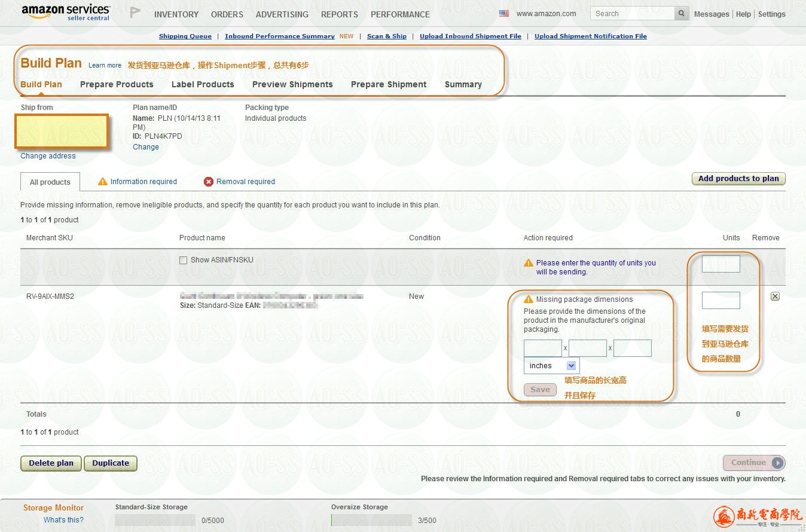Image resolution: width=806 pixels, height=532 pixels.
Task: Click the Delete plan button
Action: click(51, 463)
